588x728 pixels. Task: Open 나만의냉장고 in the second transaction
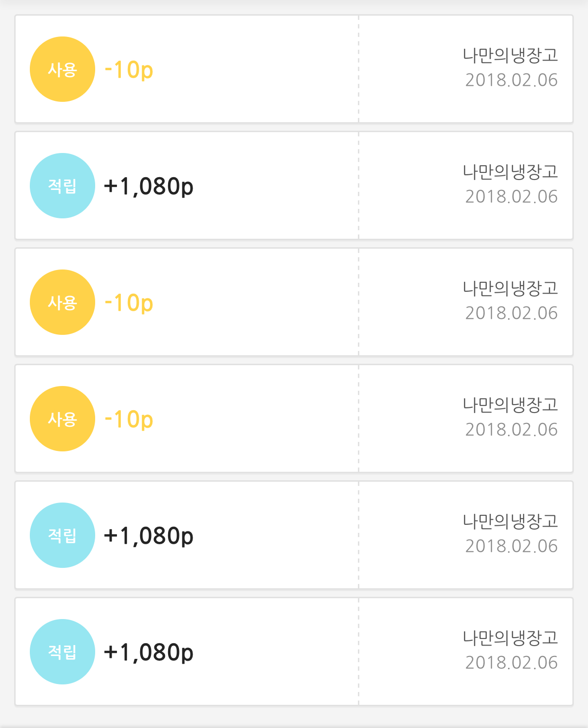click(x=510, y=172)
